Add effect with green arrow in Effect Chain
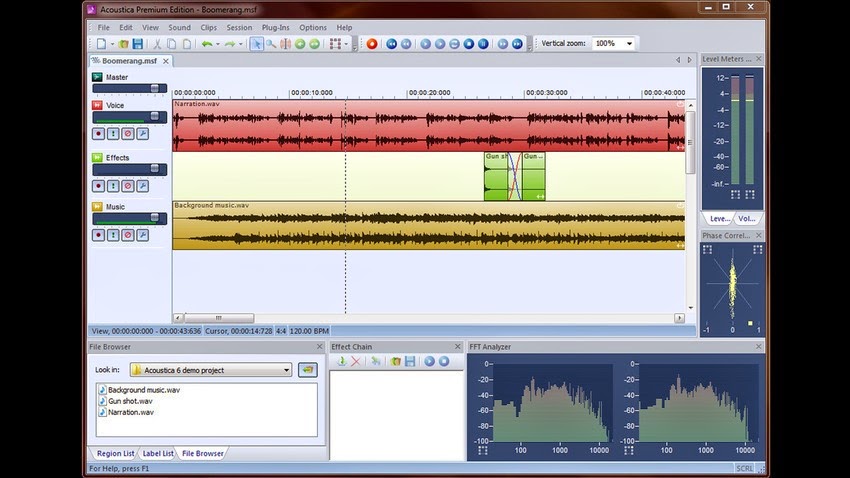This screenshot has width=850, height=478. [342, 361]
